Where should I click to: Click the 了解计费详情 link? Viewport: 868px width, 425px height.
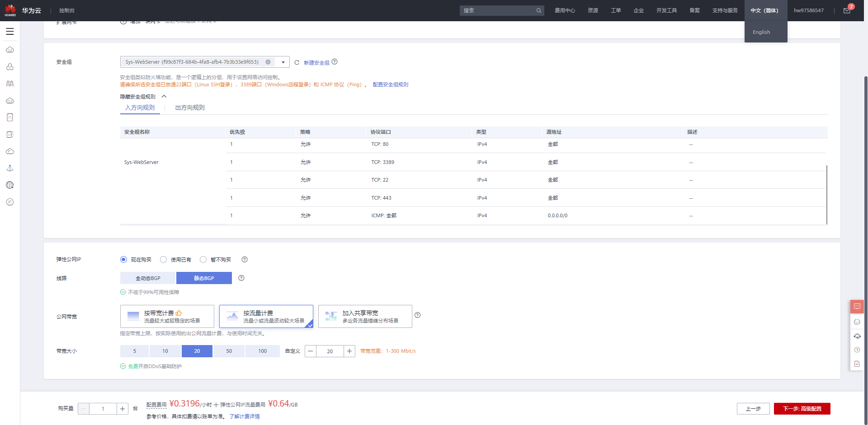pyautogui.click(x=245, y=416)
